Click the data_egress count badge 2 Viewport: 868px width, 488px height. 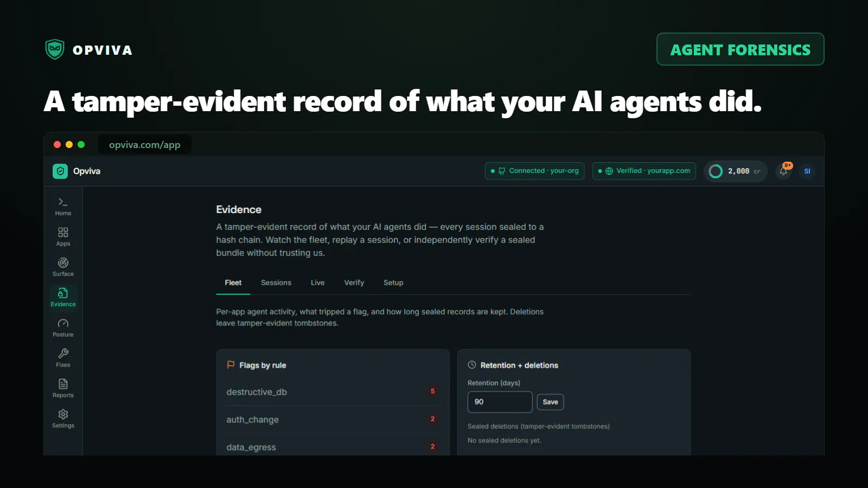(432, 446)
